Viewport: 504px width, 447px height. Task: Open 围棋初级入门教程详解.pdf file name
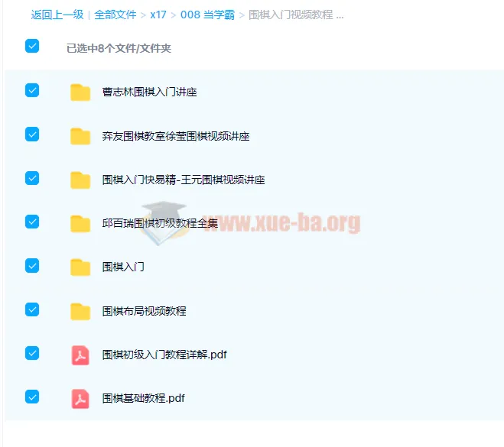[x=164, y=355]
